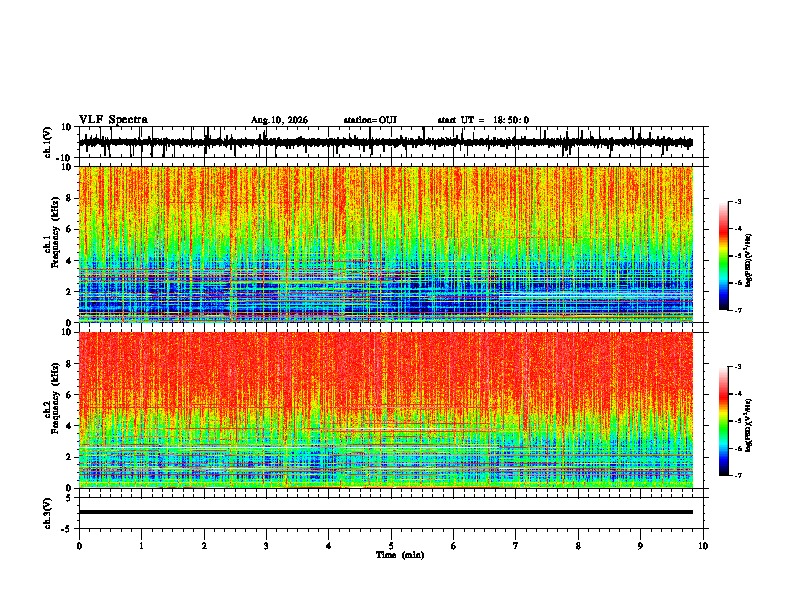Click the time axis tick label "10"

click(x=703, y=546)
